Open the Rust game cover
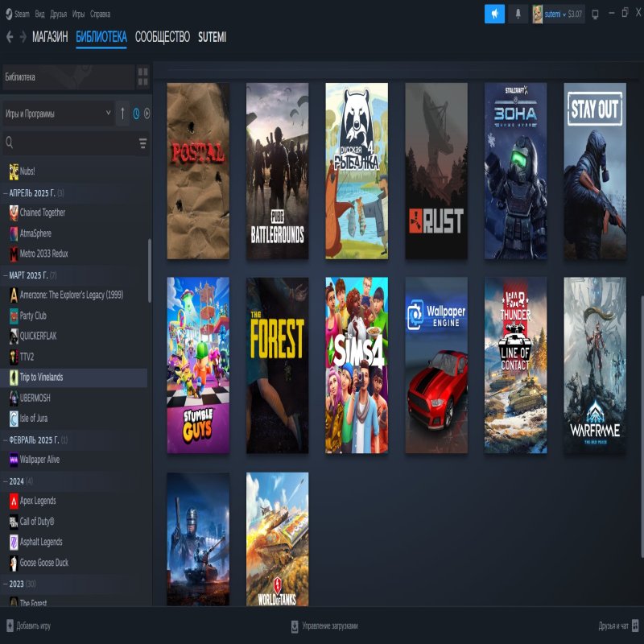The image size is (644, 644). point(436,171)
